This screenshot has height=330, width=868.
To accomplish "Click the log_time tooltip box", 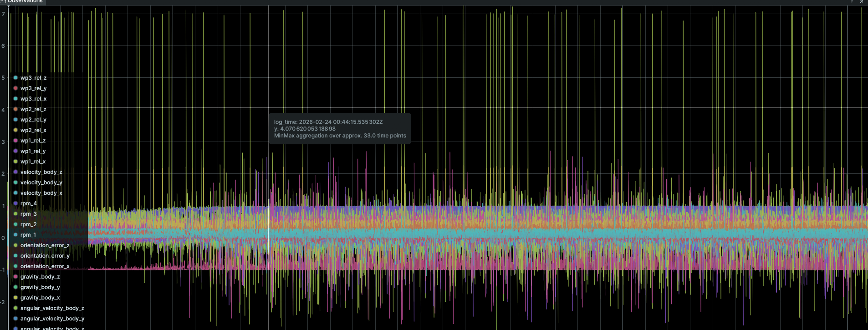I will pyautogui.click(x=340, y=129).
